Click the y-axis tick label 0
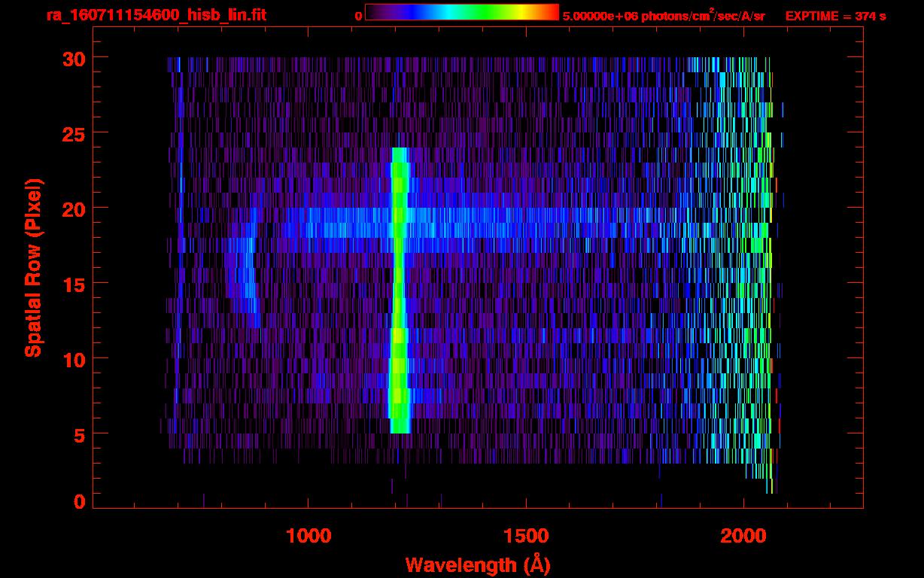 click(79, 502)
